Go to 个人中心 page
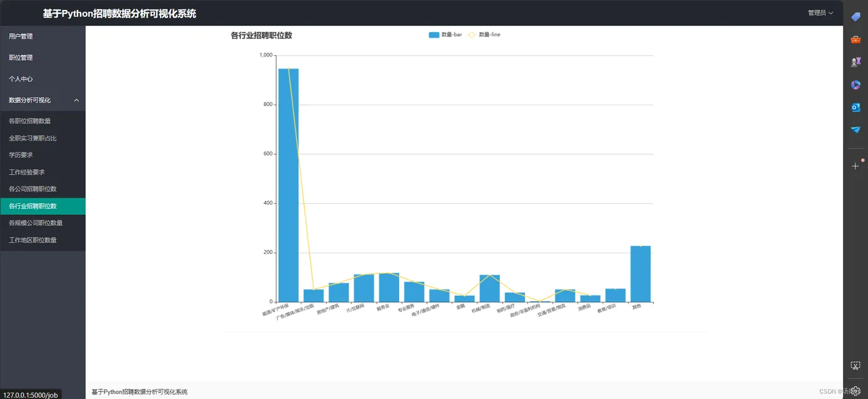 [x=43, y=79]
